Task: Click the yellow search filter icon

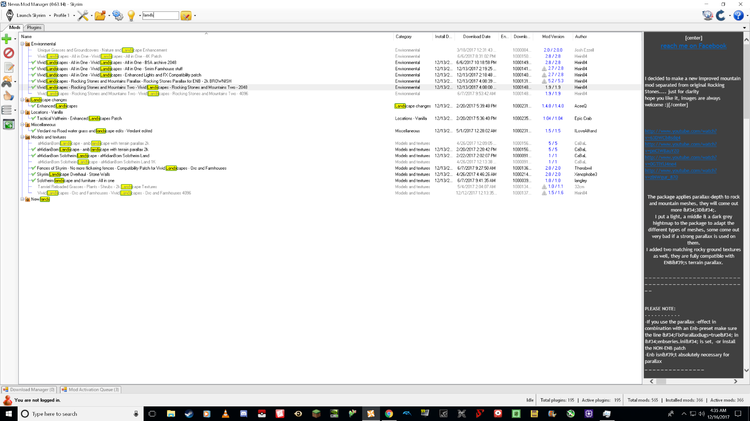Action: coord(186,16)
